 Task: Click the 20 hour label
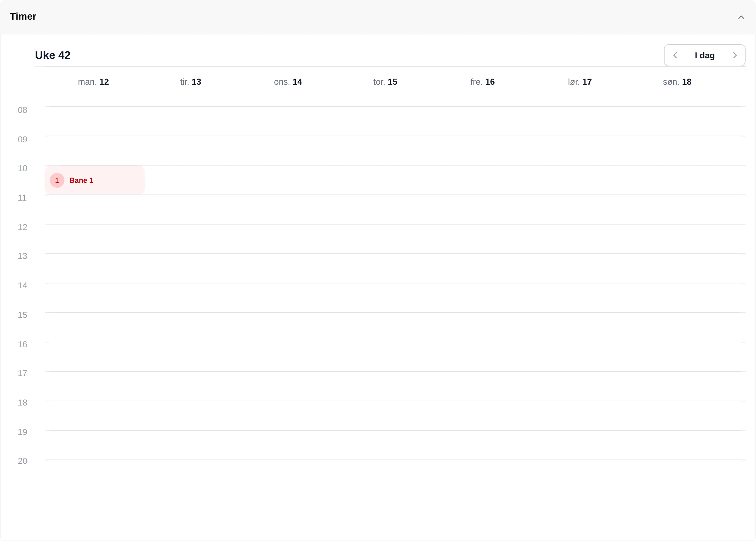tap(22, 461)
